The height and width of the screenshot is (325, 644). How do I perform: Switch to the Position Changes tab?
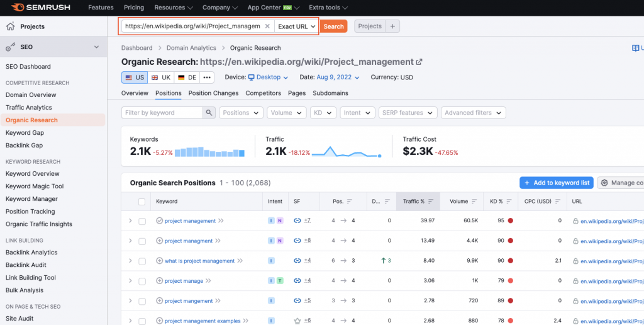(213, 93)
